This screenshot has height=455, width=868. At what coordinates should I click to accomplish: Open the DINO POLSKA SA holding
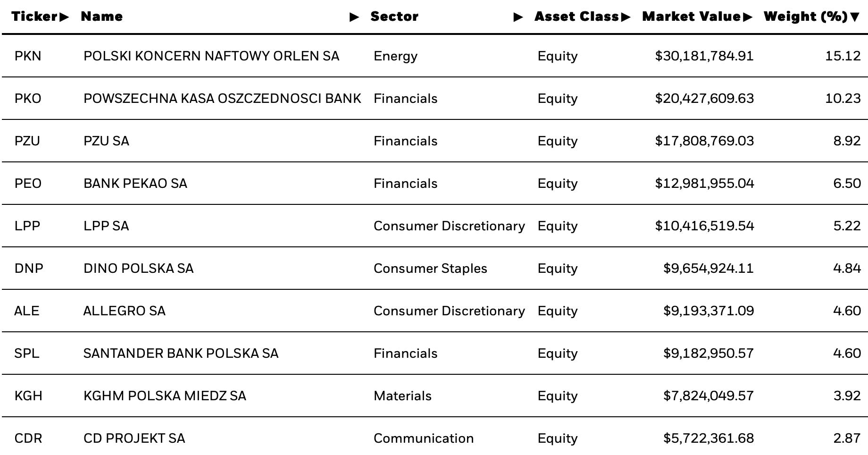click(x=139, y=268)
